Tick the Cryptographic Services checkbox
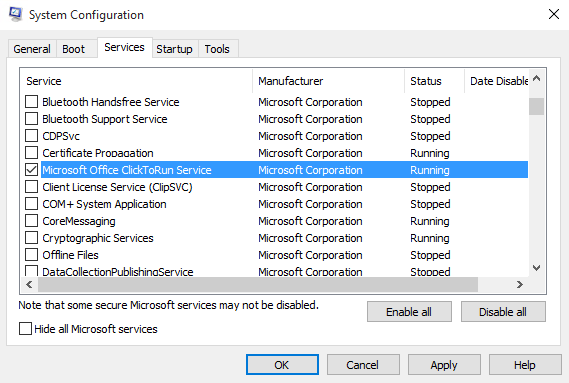The image size is (569, 383). click(x=32, y=238)
